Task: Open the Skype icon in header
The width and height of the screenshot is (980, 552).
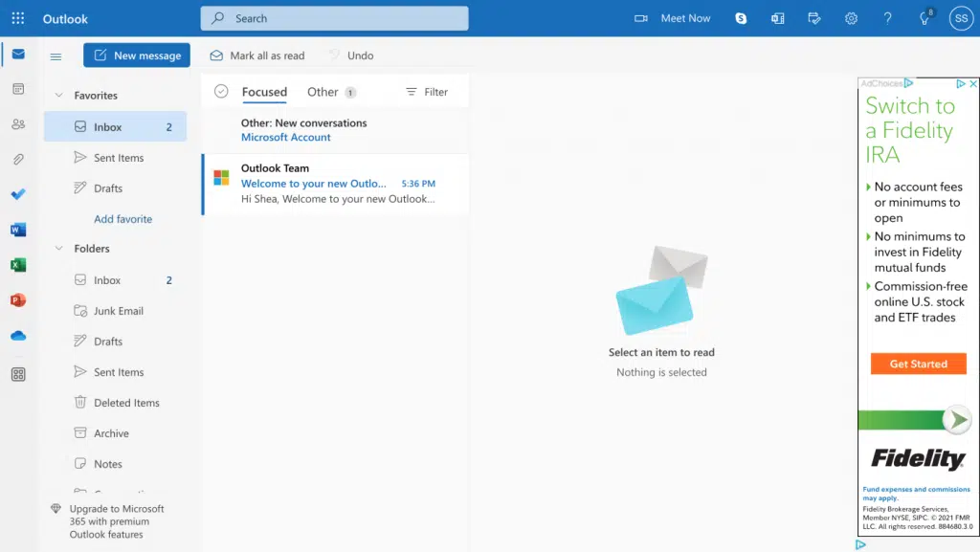Action: click(x=741, y=18)
